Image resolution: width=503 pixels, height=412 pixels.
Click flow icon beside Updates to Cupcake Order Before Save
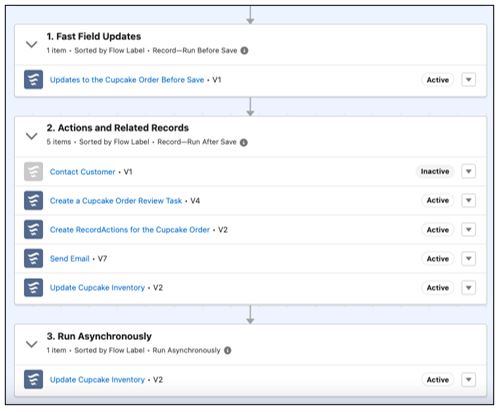(x=33, y=80)
